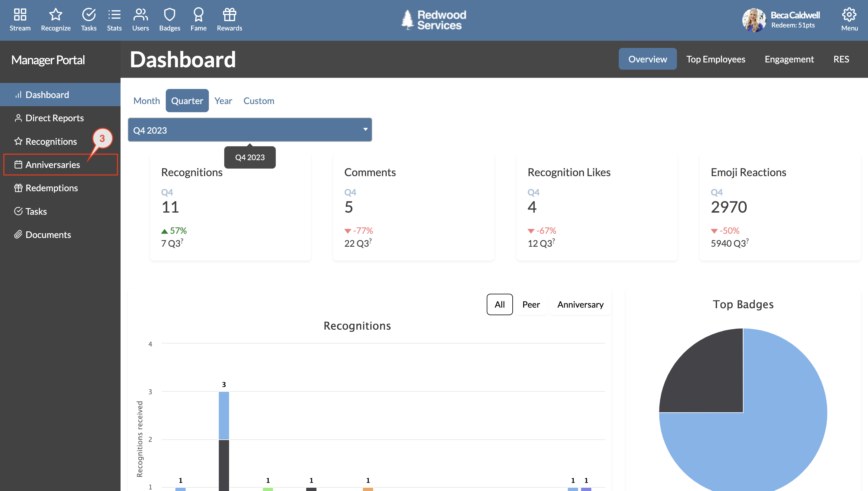Select the Year period filter
The image size is (868, 491).
tap(223, 100)
